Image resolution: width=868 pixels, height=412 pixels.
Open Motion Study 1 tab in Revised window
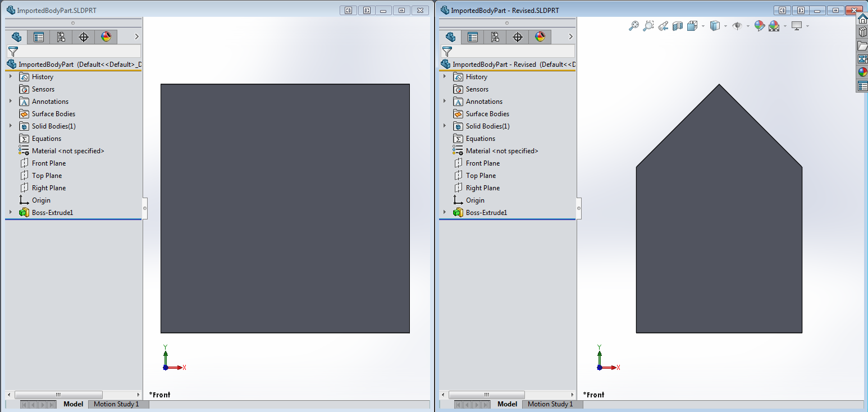point(550,404)
